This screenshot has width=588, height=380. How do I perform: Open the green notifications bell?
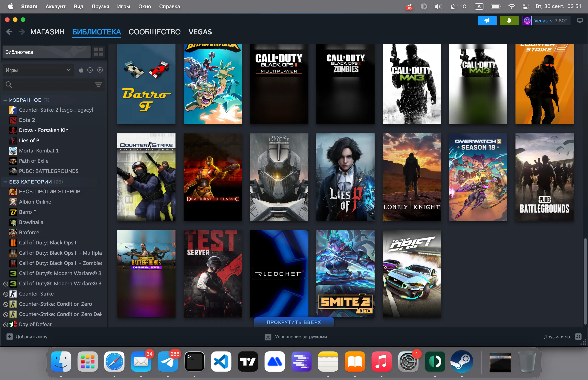pyautogui.click(x=509, y=21)
